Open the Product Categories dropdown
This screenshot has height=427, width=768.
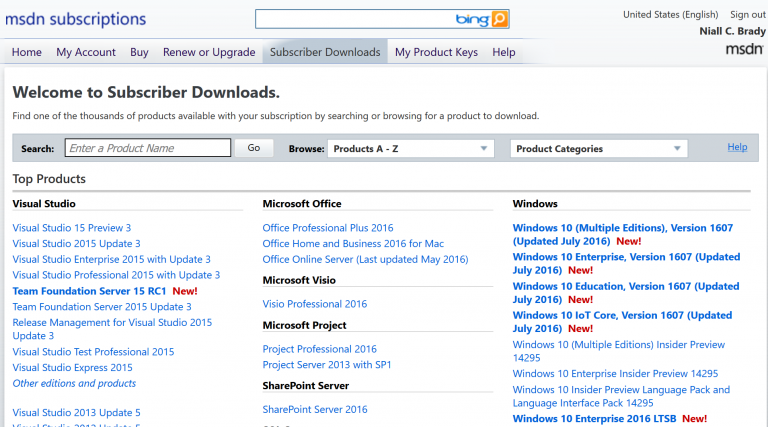click(598, 148)
